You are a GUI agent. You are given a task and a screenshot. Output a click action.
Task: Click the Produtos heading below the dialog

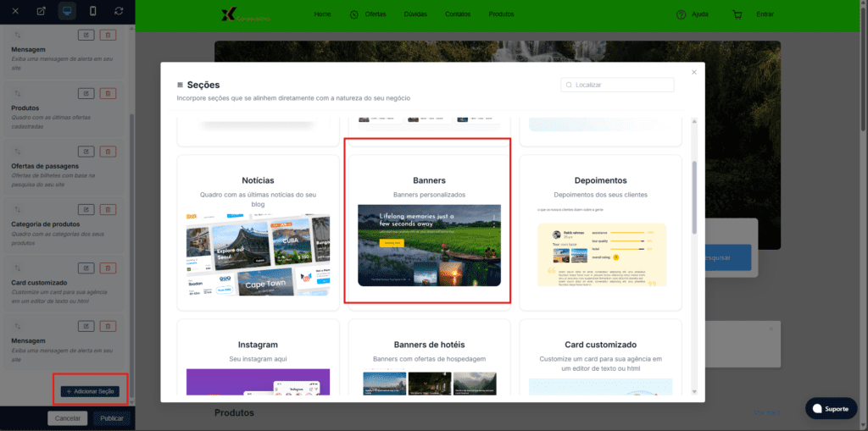click(x=234, y=412)
